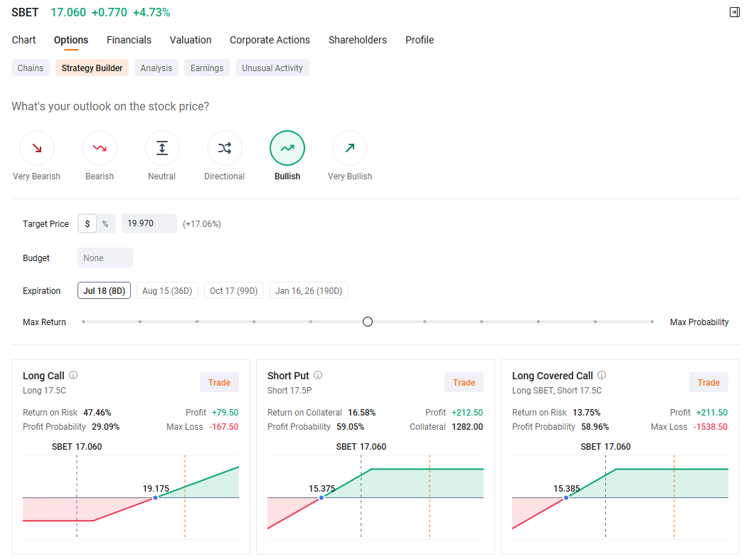Switch to the Financials tab

tap(129, 40)
